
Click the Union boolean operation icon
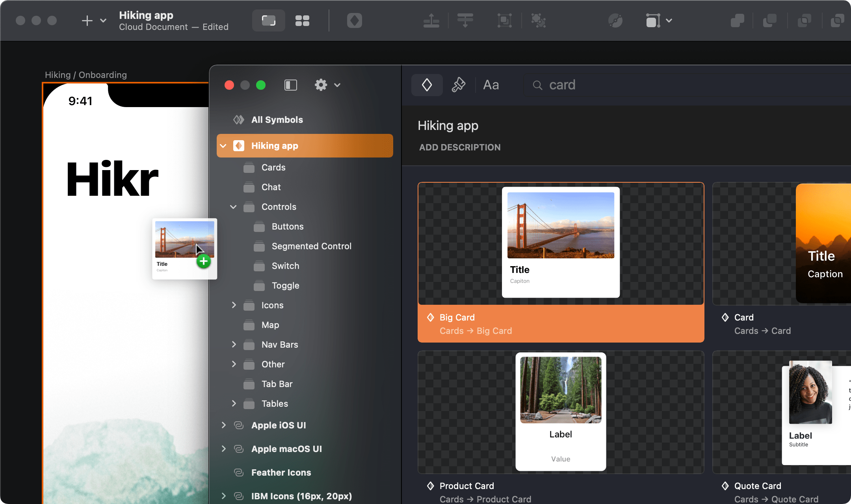tap(737, 20)
